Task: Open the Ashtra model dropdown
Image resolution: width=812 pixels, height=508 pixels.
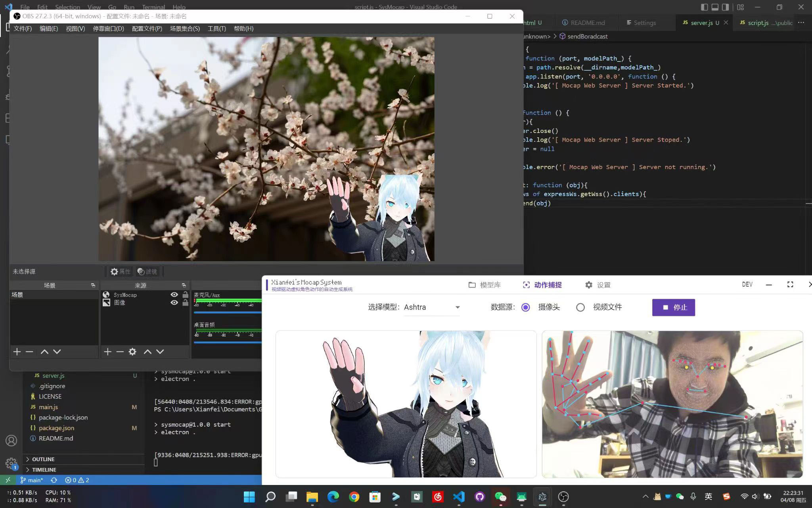Action: click(x=432, y=307)
